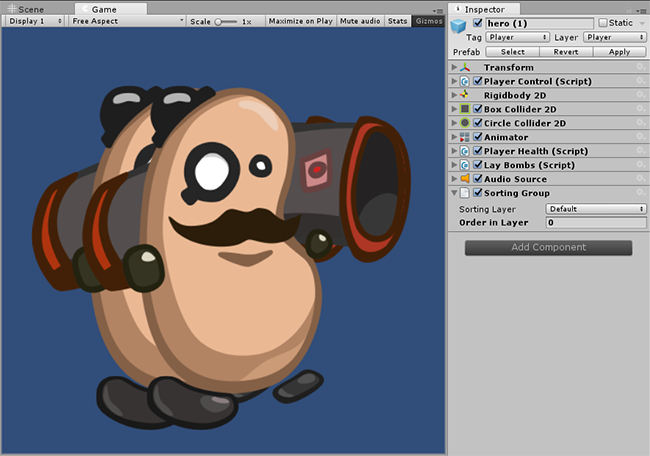Image resolution: width=650 pixels, height=456 pixels.
Task: Click the Transform component icon
Action: [x=465, y=67]
